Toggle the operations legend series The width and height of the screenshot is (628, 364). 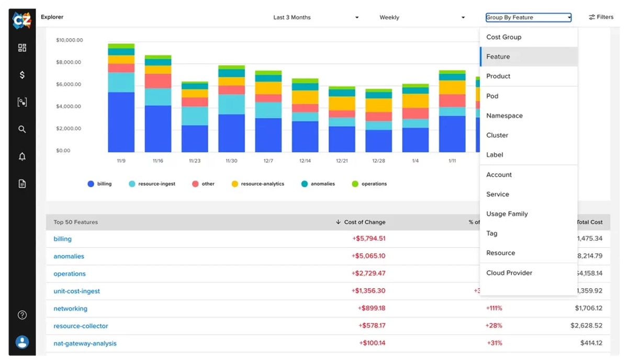[369, 184]
